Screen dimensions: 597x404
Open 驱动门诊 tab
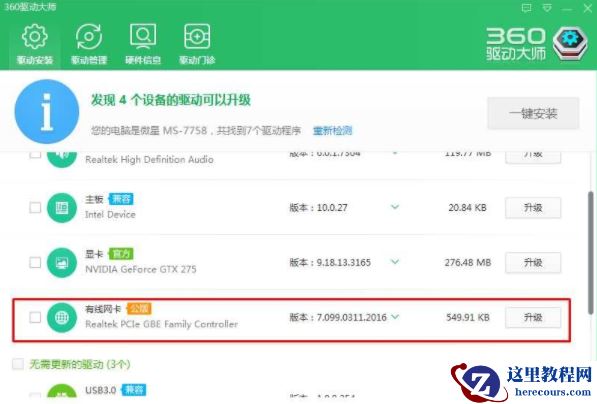pyautogui.click(x=197, y=44)
